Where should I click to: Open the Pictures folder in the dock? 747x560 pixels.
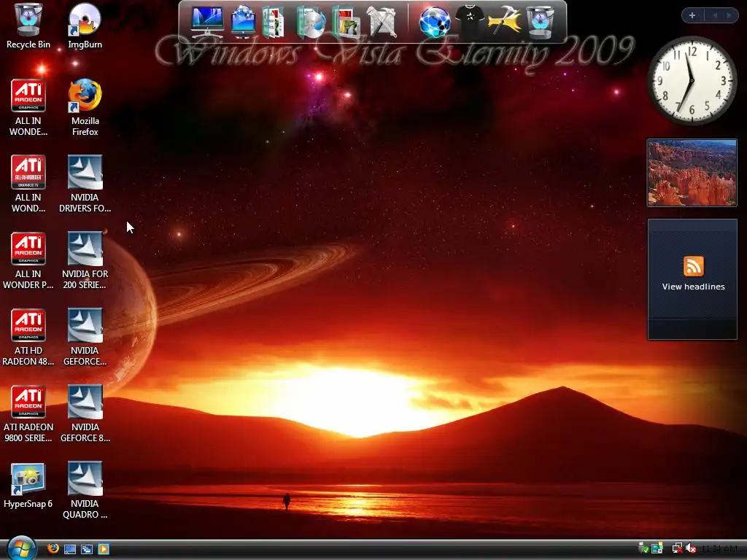click(347, 22)
